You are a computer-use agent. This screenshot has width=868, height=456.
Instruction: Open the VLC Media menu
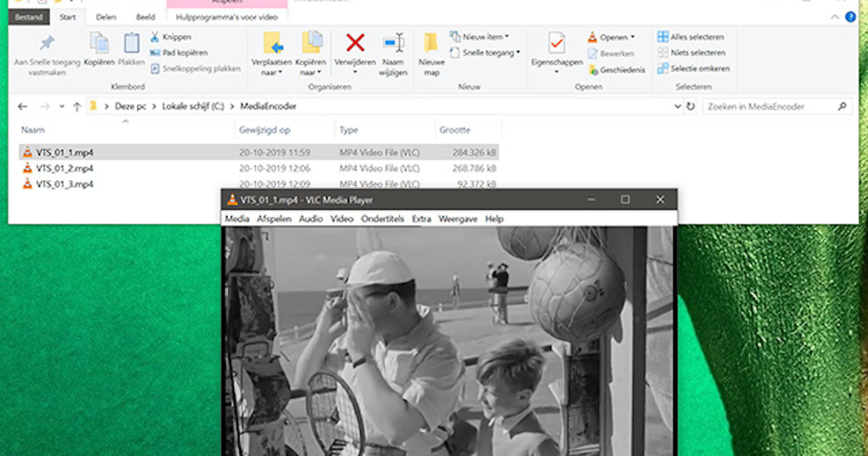(x=237, y=219)
